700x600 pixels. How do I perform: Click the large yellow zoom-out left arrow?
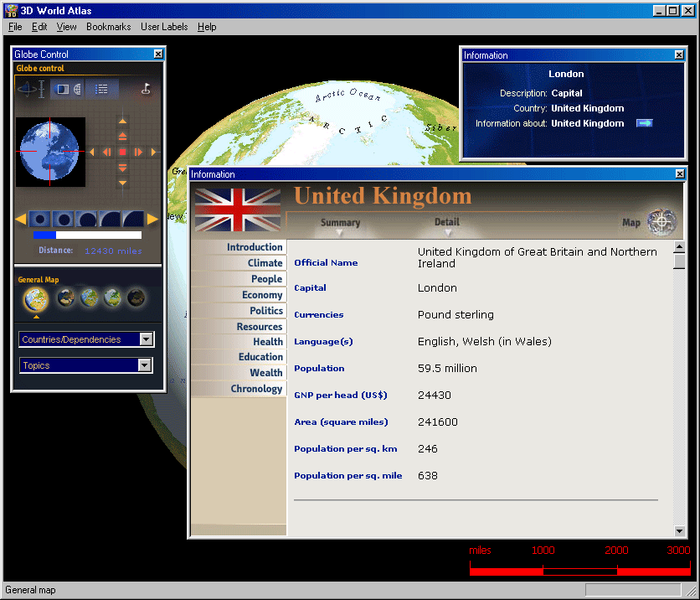pyautogui.click(x=21, y=220)
